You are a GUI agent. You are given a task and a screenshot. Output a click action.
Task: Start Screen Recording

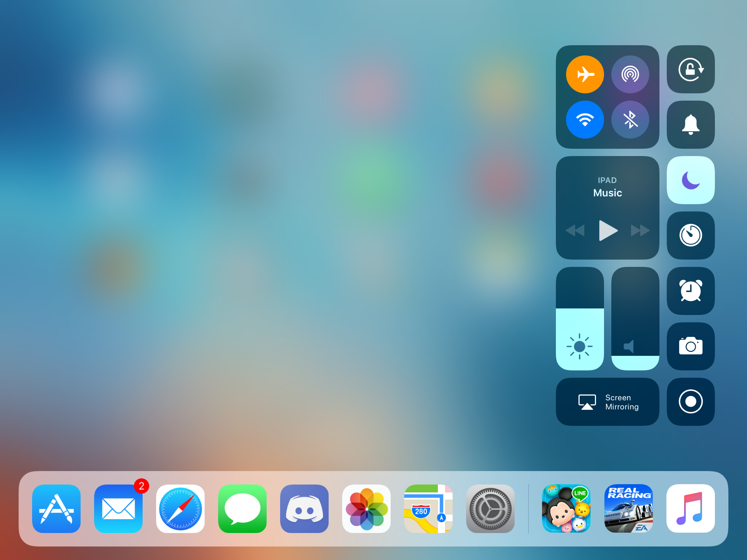click(690, 402)
